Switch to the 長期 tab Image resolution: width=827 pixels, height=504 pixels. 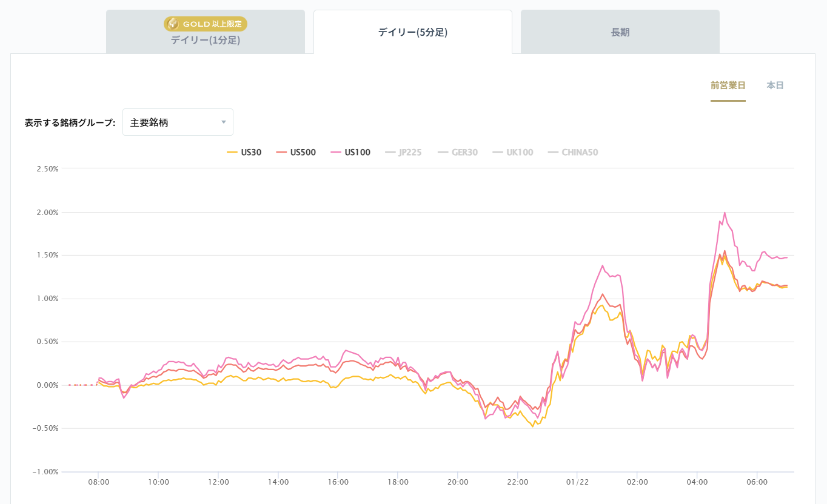[x=620, y=32]
